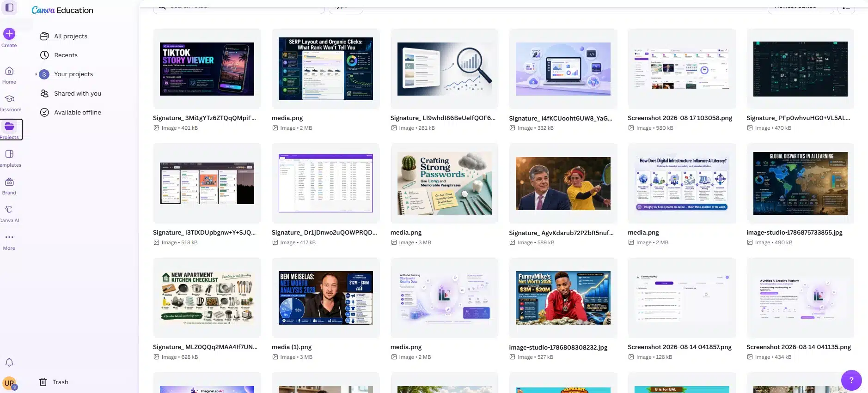This screenshot has width=868, height=393.
Task: Click the Canva Education logo
Action: [62, 10]
